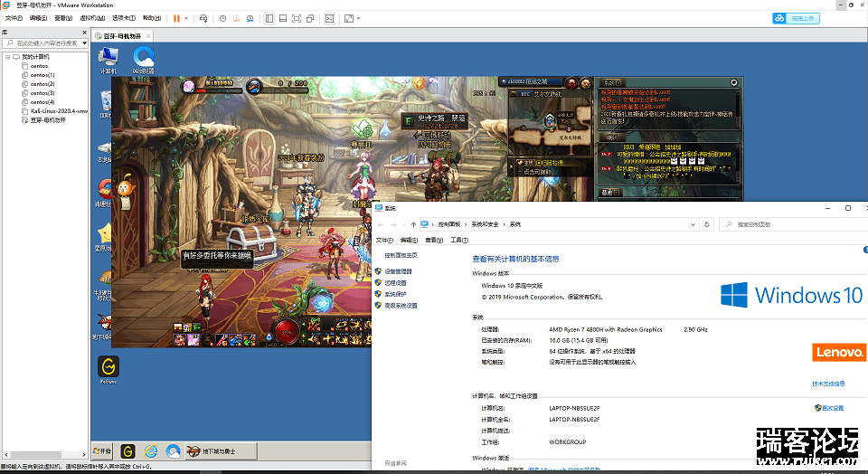Open VMware 帮助(H) menu
Viewport: 868px width, 474px height.
[152, 18]
